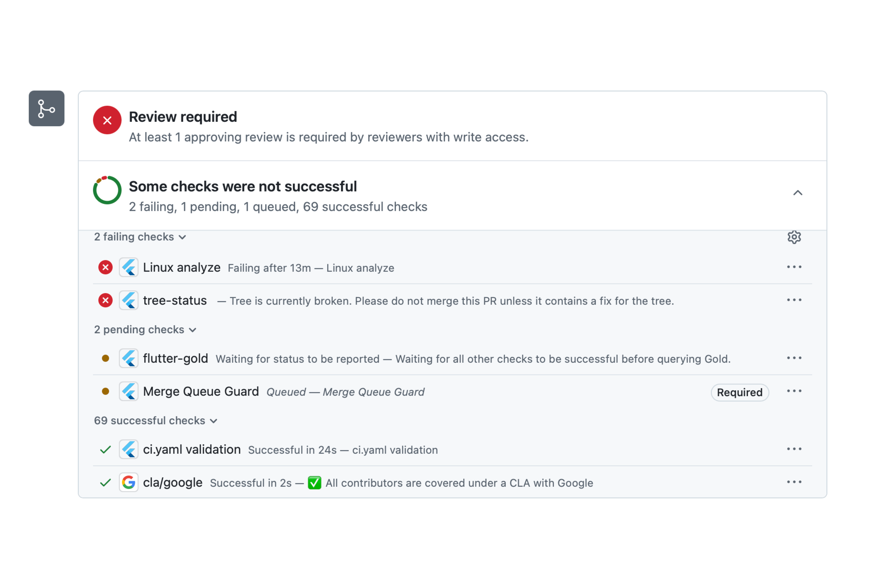Click the Flutter icon next to Merge Queue Guard

[129, 391]
